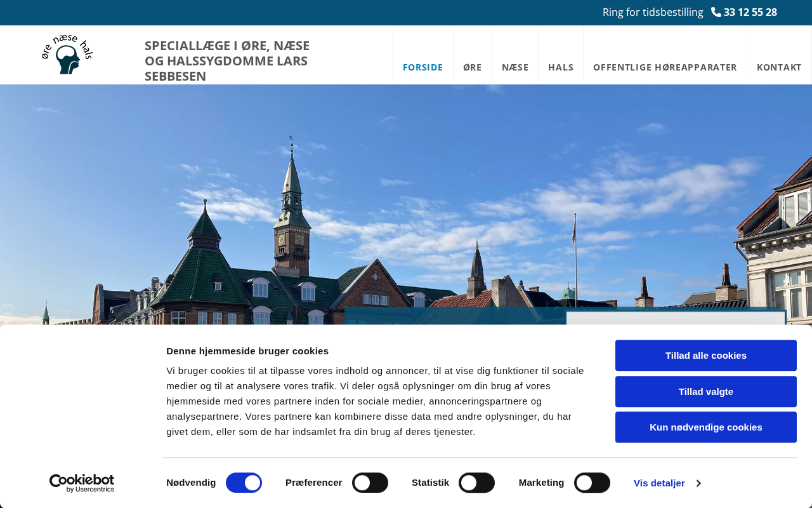Click the 'Denne hjemmeside bruger cookies' heading
This screenshot has height=508, width=812.
coord(247,351)
